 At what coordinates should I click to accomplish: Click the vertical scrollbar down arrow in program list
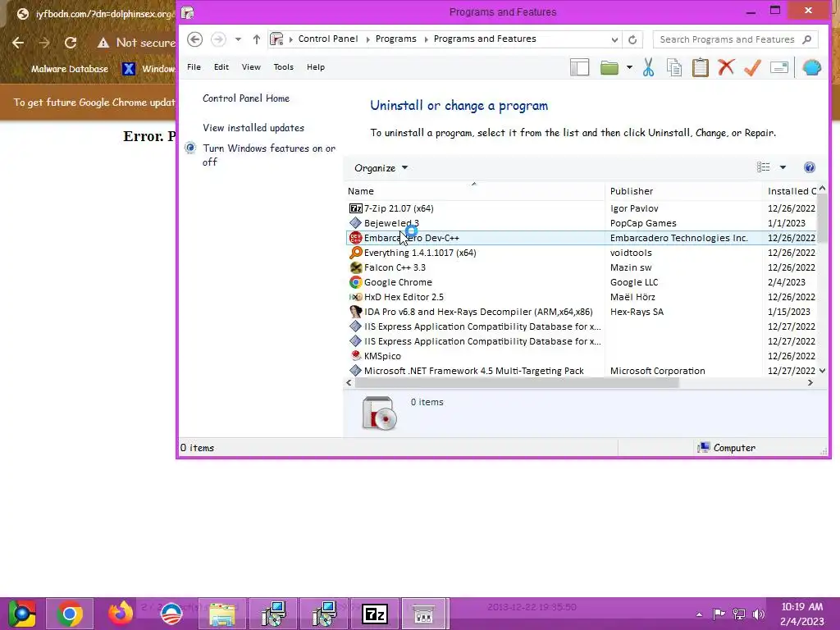tap(822, 371)
